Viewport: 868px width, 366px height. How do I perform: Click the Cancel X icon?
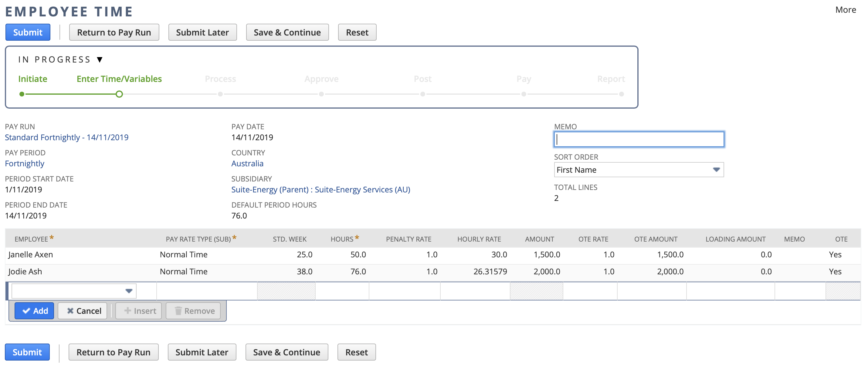[71, 311]
